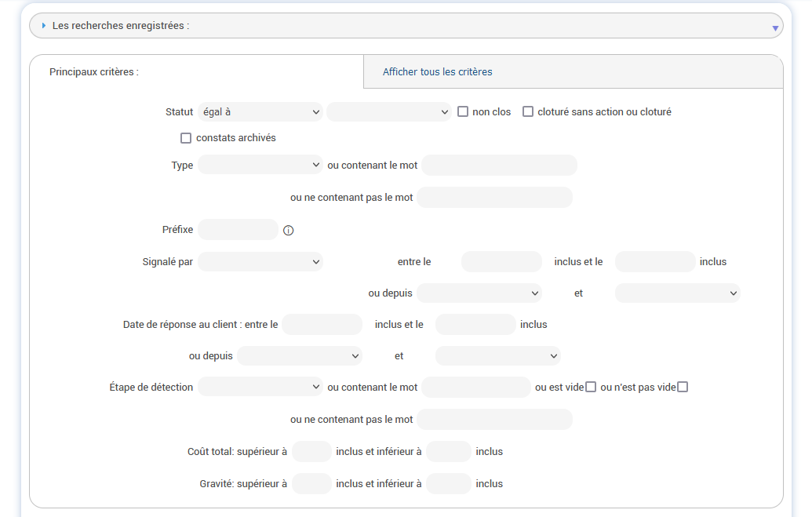This screenshot has height=517, width=812.
Task: Click the 'entre le' date field for Signalé par
Action: [501, 261]
